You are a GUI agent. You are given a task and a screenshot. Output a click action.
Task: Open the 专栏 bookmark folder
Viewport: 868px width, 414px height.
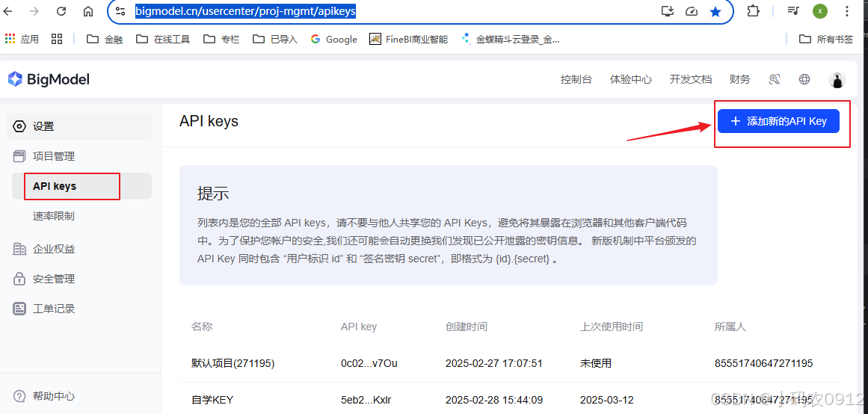(221, 40)
